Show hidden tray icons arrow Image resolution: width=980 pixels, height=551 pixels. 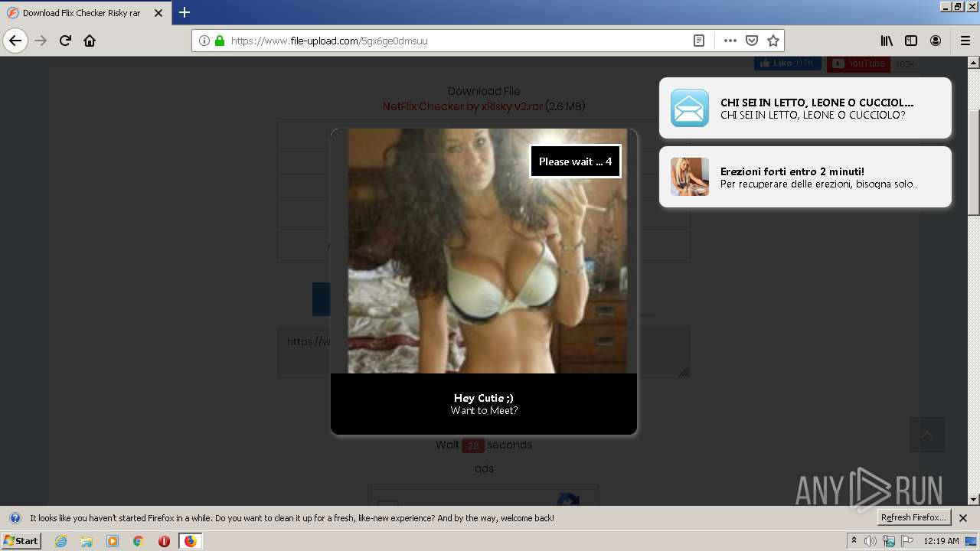(x=854, y=540)
